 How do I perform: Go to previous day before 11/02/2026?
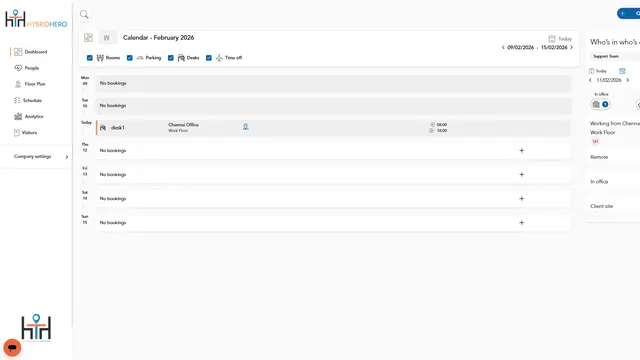click(590, 80)
